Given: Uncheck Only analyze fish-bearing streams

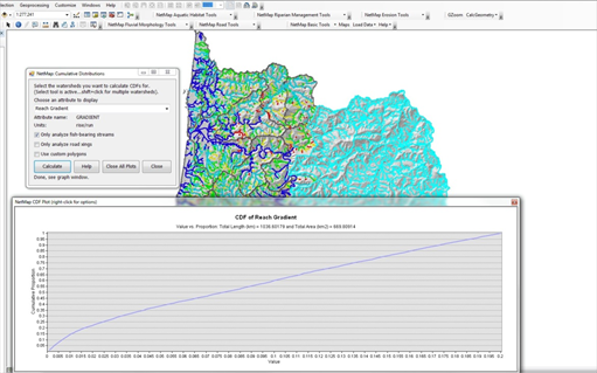Looking at the screenshot, I should 37,135.
